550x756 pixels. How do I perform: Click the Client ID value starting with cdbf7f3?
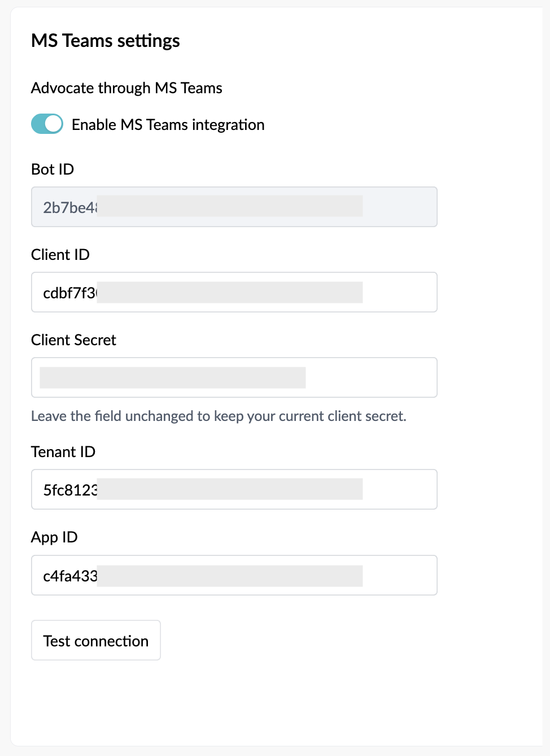[69, 292]
